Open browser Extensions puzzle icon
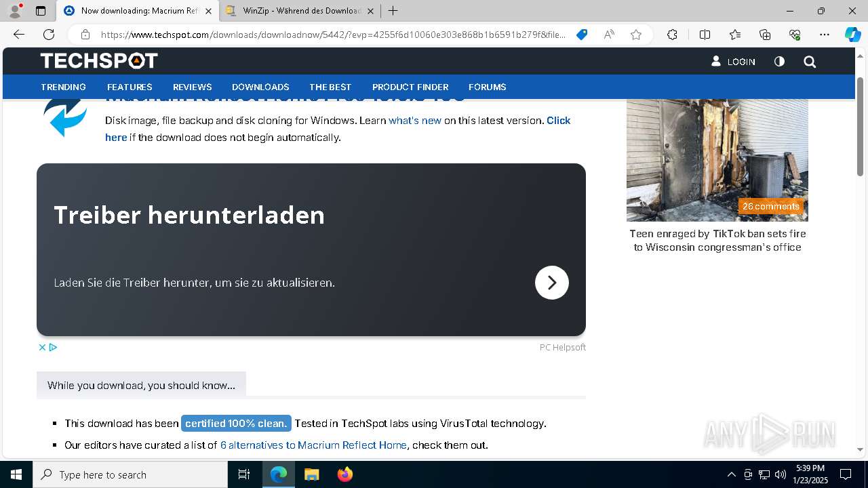 coord(672,35)
